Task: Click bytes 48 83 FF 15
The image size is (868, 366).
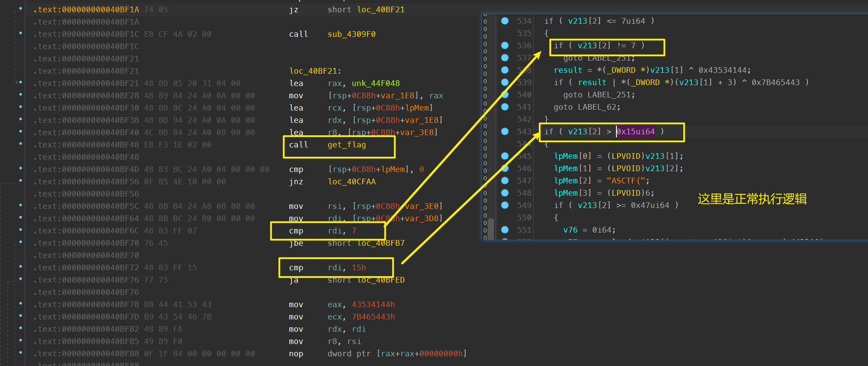Action: [170, 268]
